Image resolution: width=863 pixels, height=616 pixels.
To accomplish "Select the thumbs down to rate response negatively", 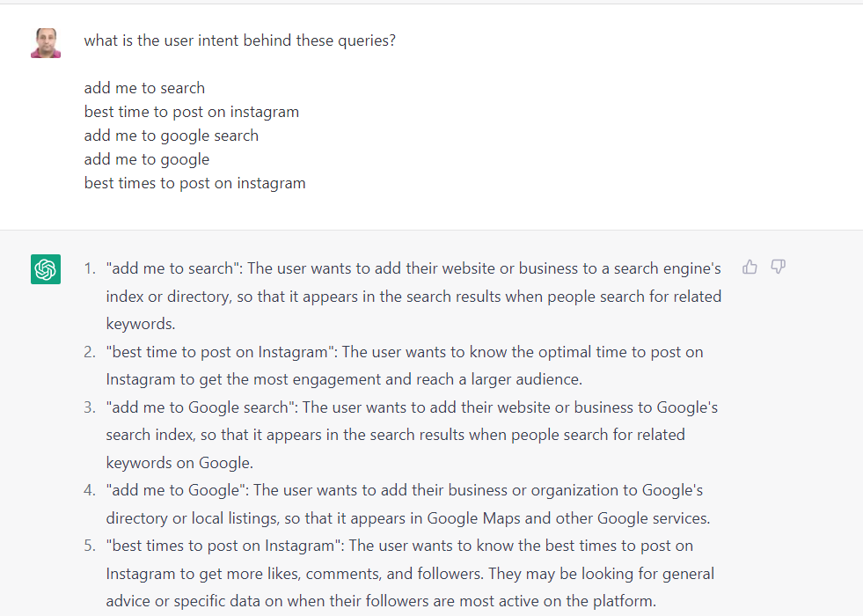I will tap(778, 267).
